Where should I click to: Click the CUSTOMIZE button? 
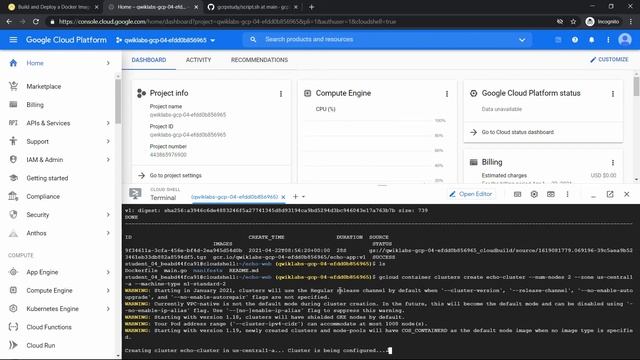609,60
